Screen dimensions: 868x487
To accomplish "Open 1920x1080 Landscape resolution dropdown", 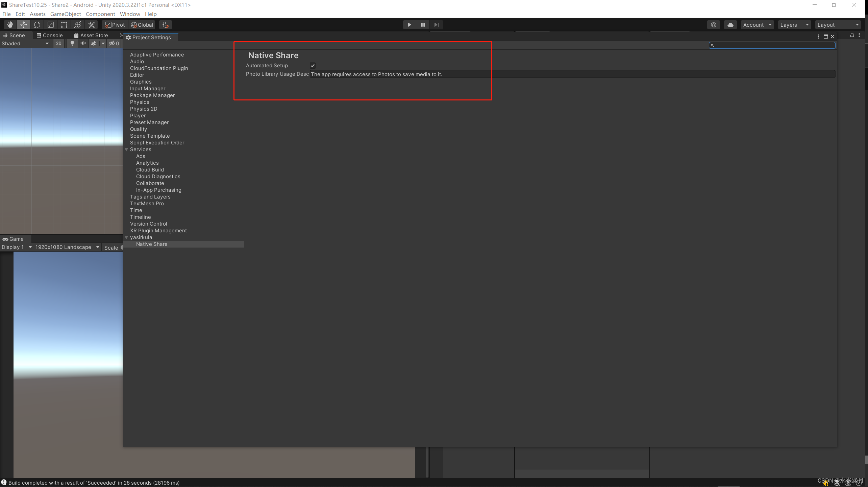I will click(x=67, y=247).
